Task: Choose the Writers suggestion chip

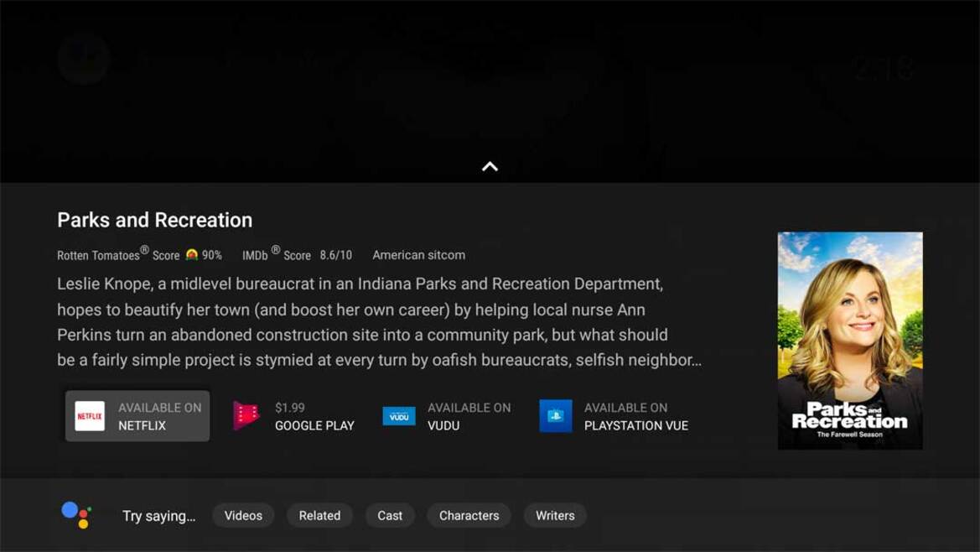Action: pos(555,516)
